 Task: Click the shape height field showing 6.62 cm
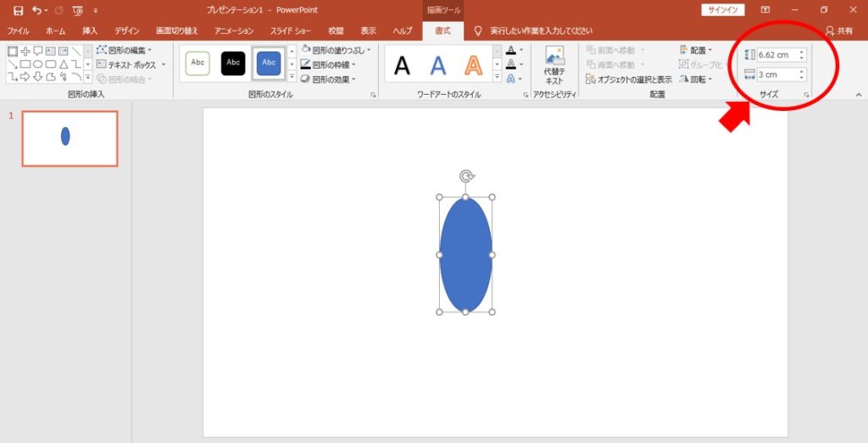(776, 55)
